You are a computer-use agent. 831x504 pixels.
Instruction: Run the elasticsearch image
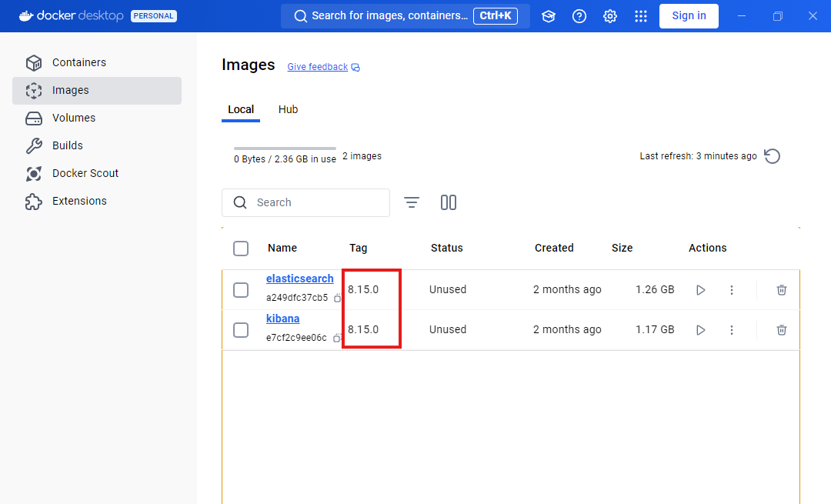pyautogui.click(x=700, y=289)
